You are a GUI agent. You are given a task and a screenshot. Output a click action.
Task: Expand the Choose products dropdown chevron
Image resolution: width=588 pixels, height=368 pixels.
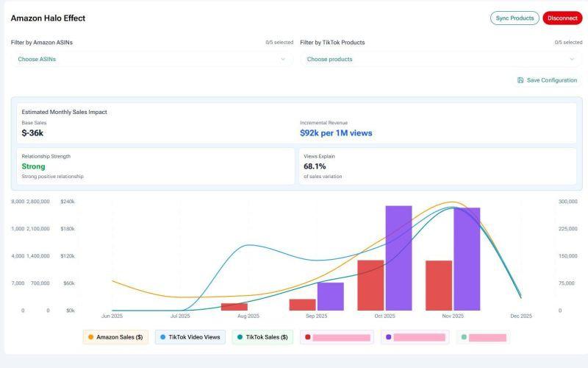[x=572, y=59]
